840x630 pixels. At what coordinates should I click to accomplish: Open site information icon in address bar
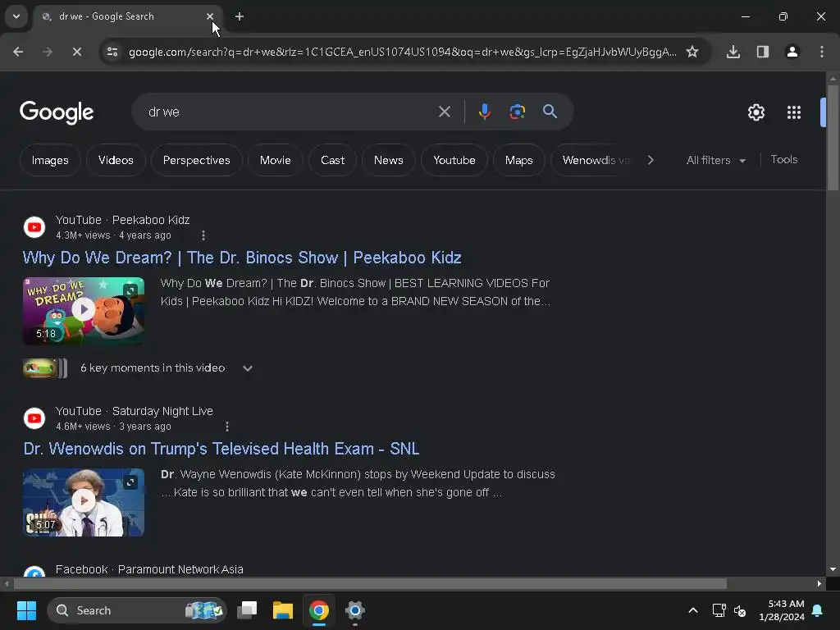(112, 52)
